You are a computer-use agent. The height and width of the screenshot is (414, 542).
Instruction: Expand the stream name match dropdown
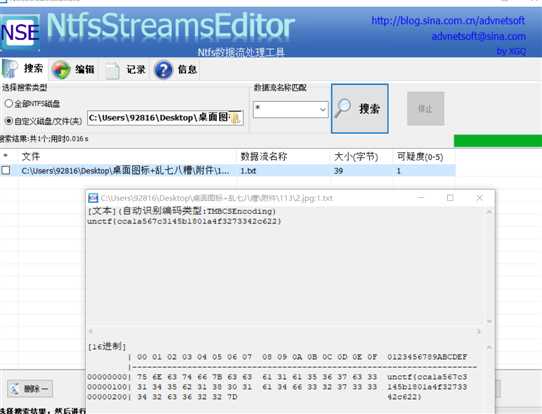click(323, 110)
